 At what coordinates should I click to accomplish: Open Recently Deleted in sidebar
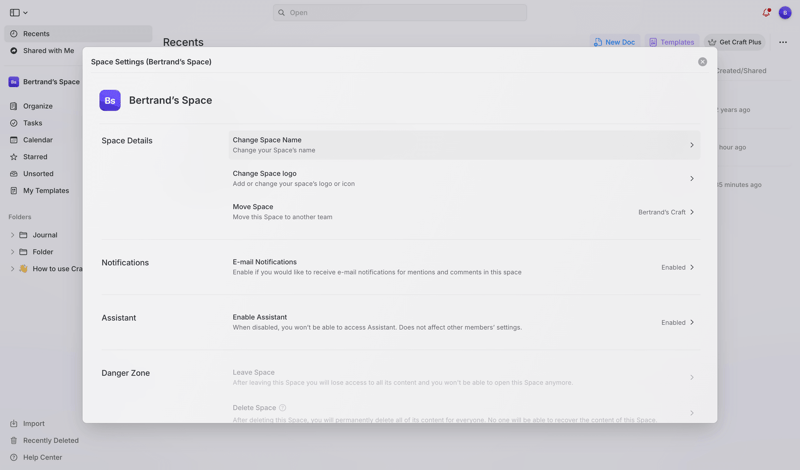50,440
